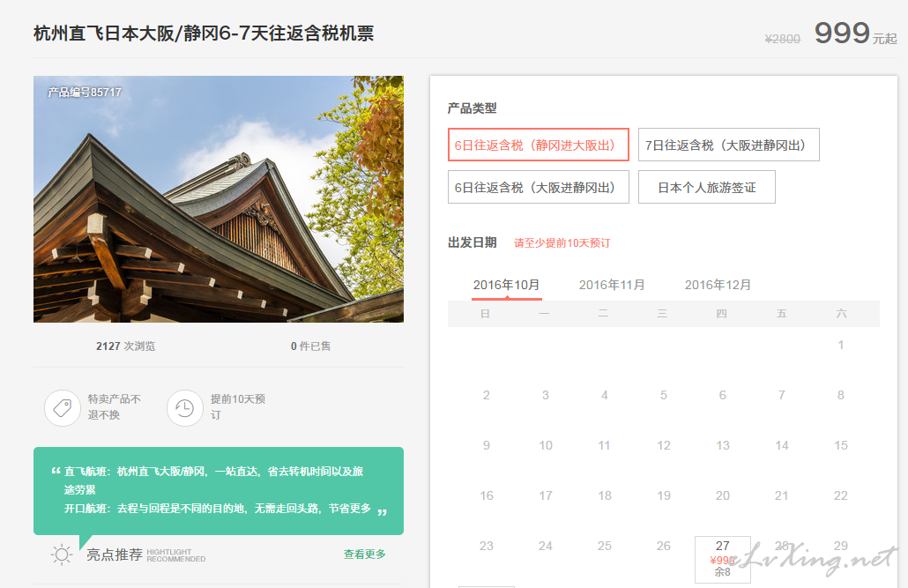Switch to 2016年11月 tab
The image size is (908, 588).
point(612,285)
